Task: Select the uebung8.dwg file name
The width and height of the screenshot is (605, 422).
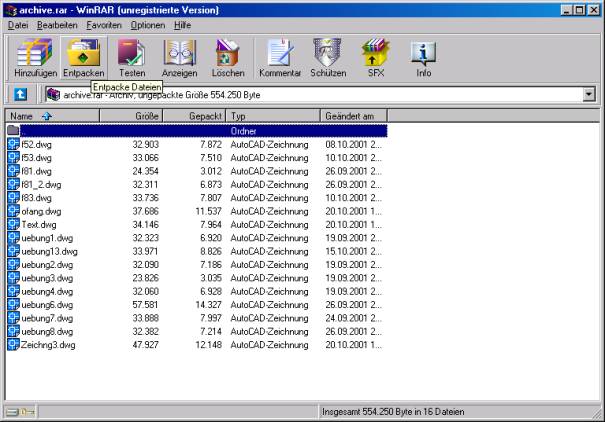Action: coord(47,331)
